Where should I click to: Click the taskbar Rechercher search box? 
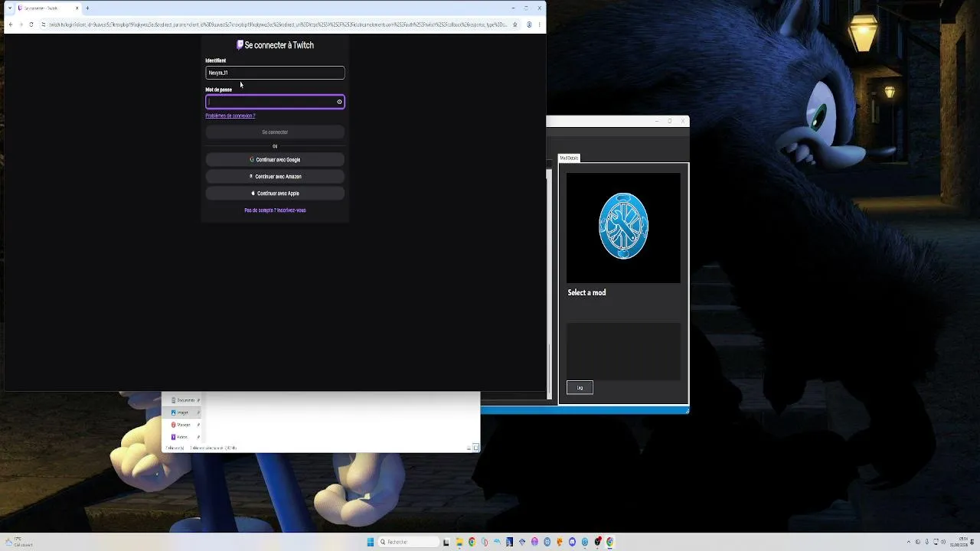pos(407,542)
